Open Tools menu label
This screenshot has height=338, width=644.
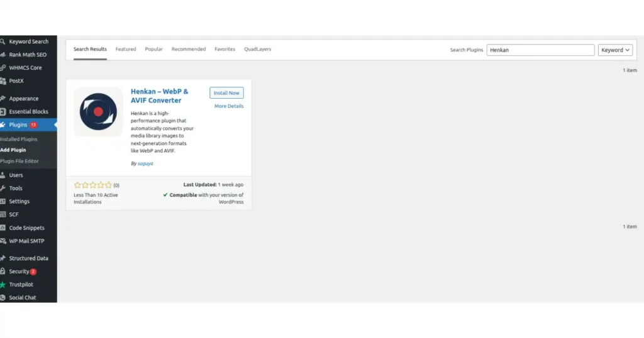16,188
